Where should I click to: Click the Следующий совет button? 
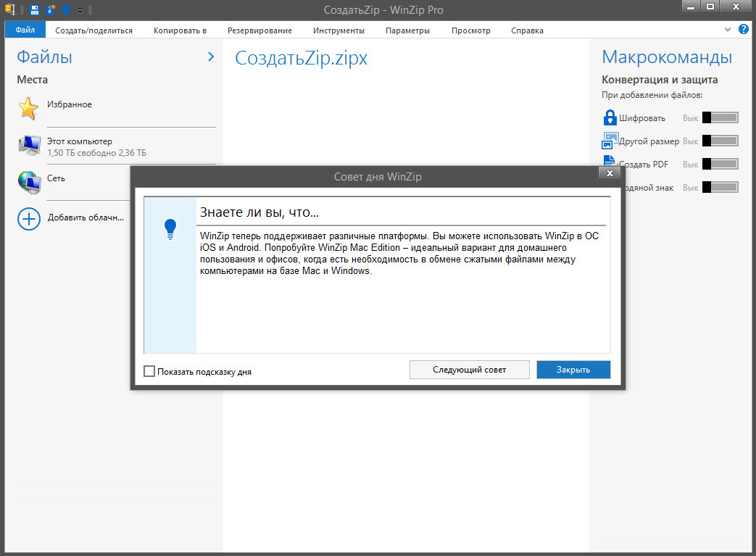(469, 370)
